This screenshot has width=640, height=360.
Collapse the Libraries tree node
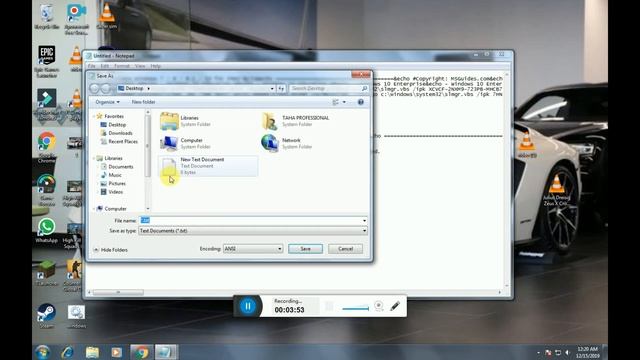93,158
